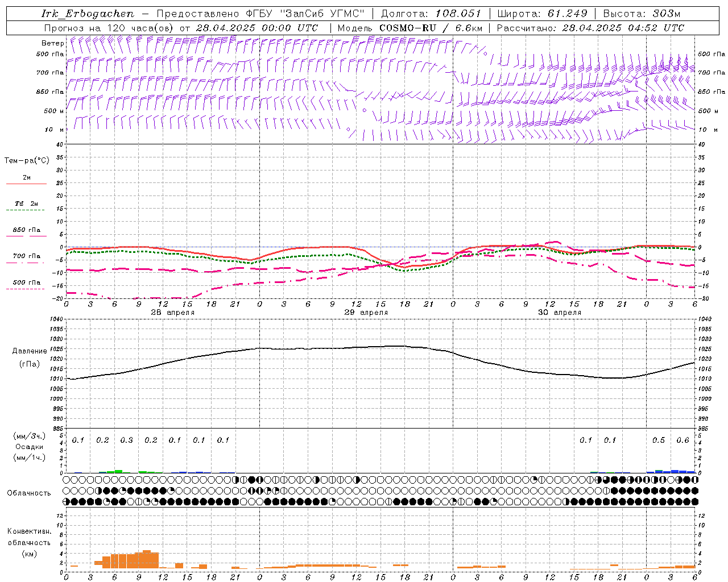Click the 700 гПа temperature legend entry
The image size is (728, 582).
(26, 259)
